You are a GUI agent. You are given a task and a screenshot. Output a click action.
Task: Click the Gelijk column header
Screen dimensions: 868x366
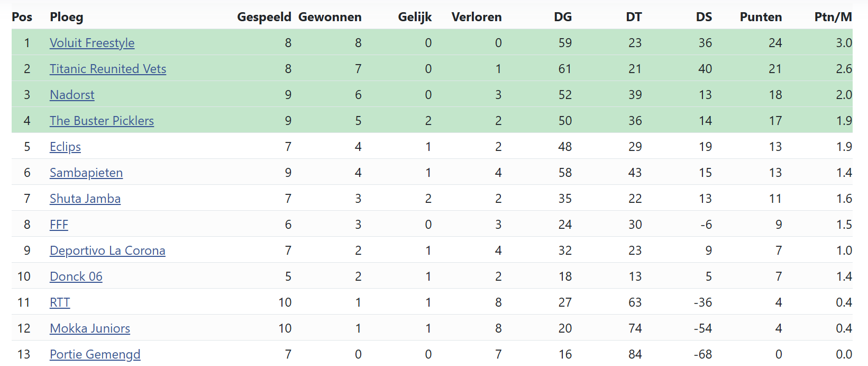point(415,17)
